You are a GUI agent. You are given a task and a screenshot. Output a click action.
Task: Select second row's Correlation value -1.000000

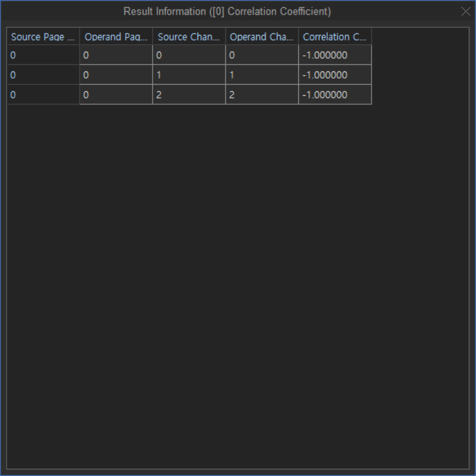(335, 75)
